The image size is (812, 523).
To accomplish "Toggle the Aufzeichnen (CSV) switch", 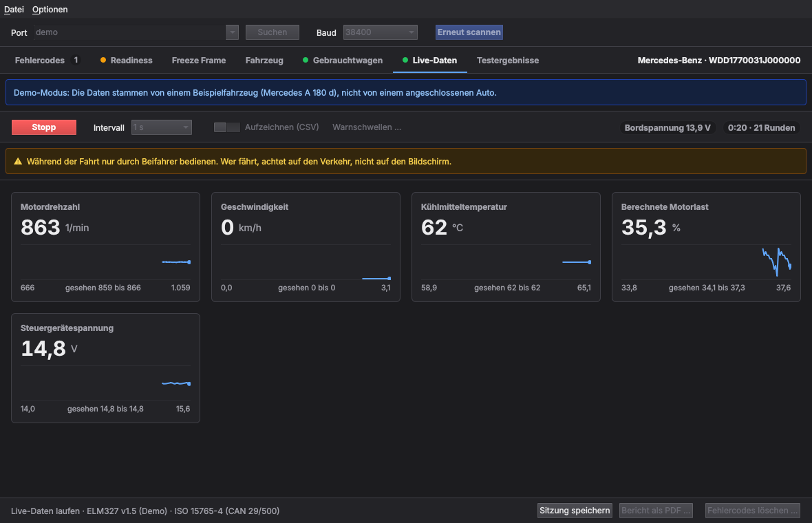I will 227,127.
